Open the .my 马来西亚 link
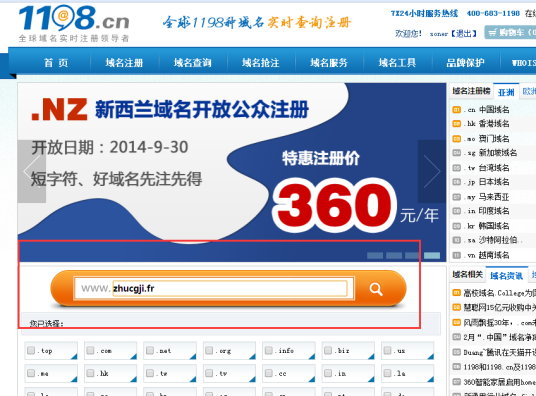Screen dimensions: 536x396 pos(488,197)
